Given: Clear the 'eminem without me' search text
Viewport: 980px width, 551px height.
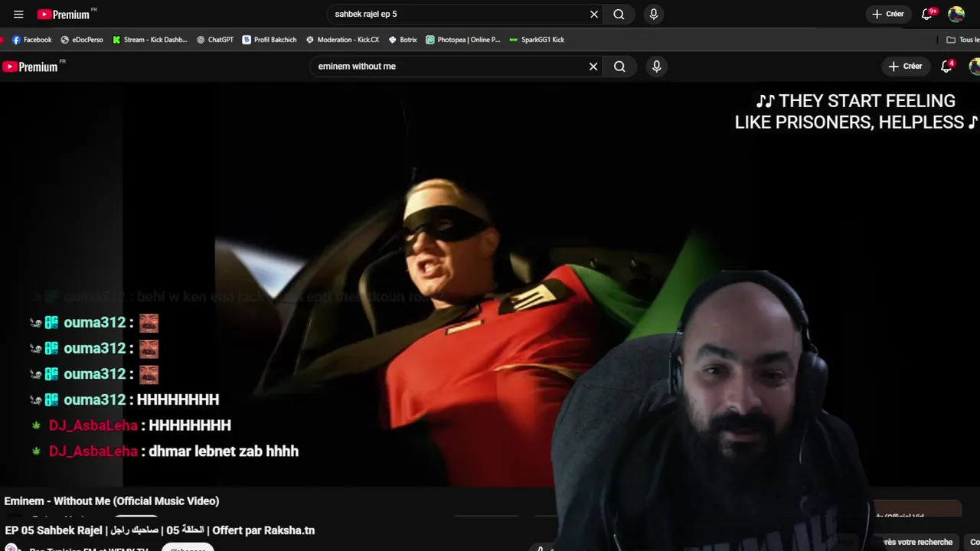Looking at the screenshot, I should 593,67.
